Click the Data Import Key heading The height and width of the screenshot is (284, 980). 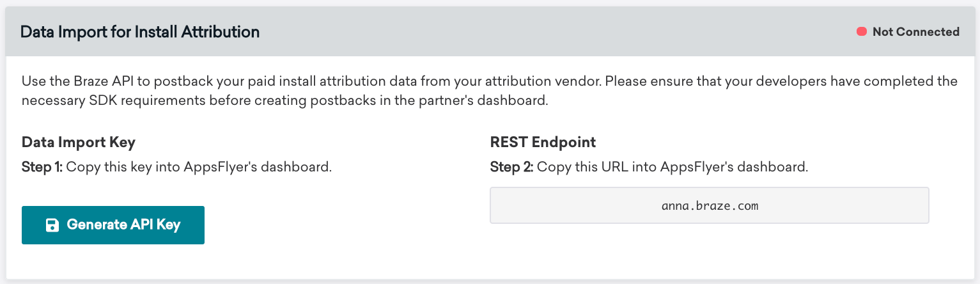tap(79, 142)
